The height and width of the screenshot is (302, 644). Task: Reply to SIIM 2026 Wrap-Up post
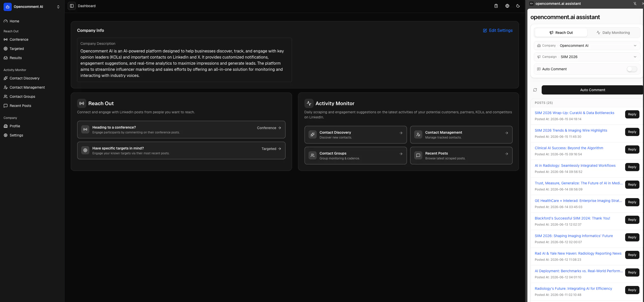pos(632,114)
